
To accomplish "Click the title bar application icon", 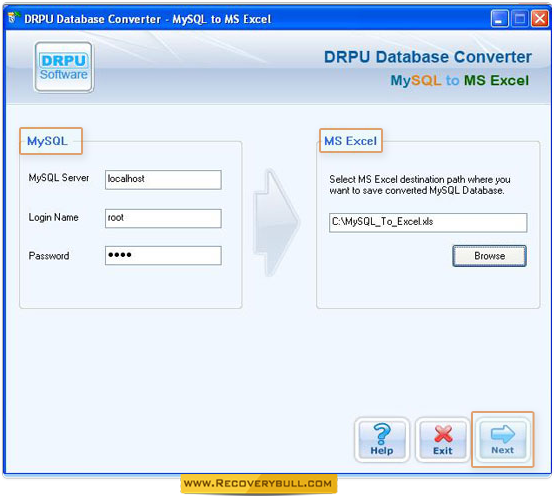I will point(13,18).
